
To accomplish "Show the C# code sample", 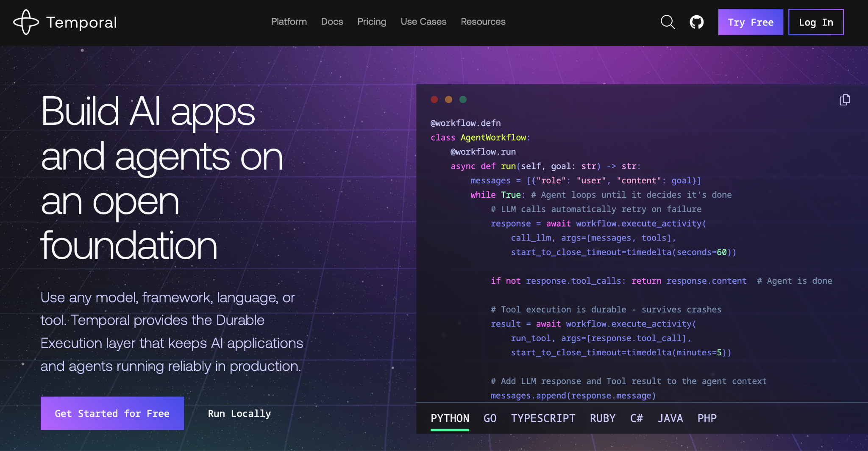I will tap(637, 418).
